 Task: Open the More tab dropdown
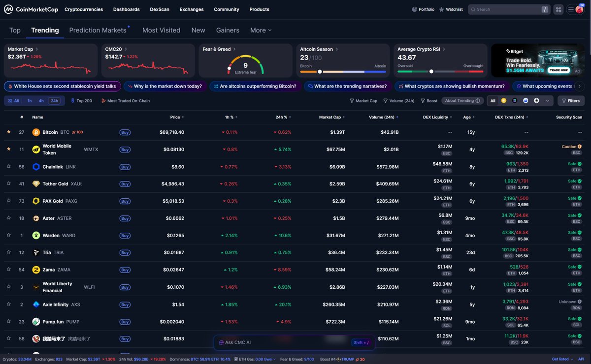pos(261,30)
